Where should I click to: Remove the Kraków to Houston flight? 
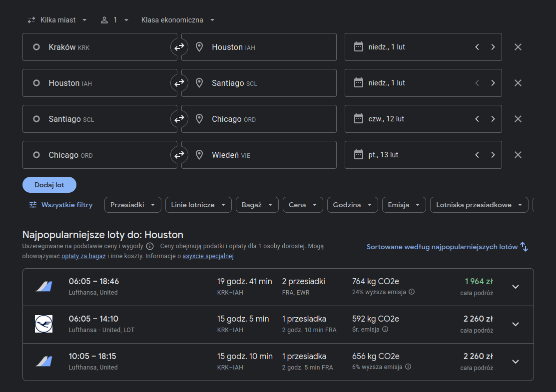tap(518, 47)
